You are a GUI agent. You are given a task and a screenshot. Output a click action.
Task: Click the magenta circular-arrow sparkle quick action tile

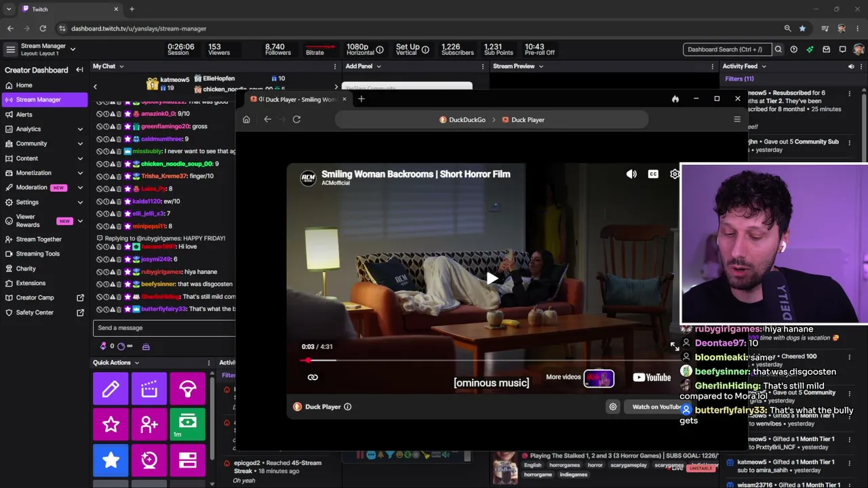tap(149, 461)
